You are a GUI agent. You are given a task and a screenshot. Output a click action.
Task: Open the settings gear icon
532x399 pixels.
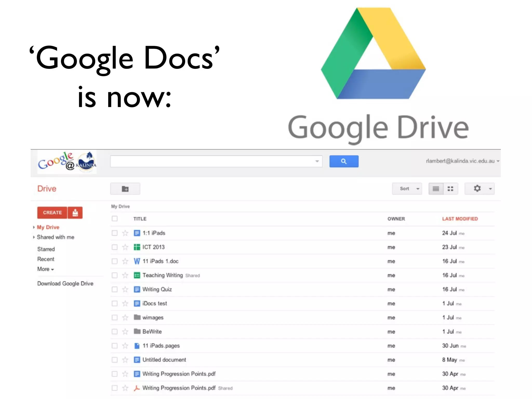477,188
